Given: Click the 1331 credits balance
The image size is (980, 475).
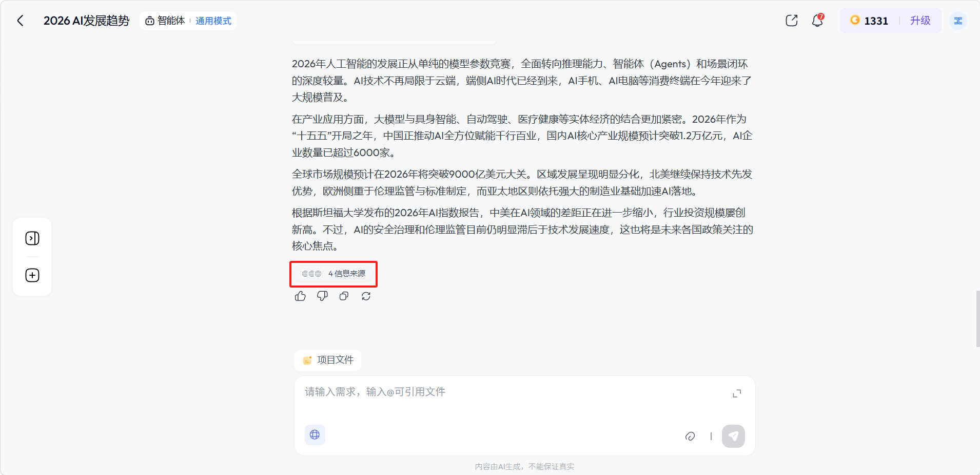Looking at the screenshot, I should tap(876, 21).
